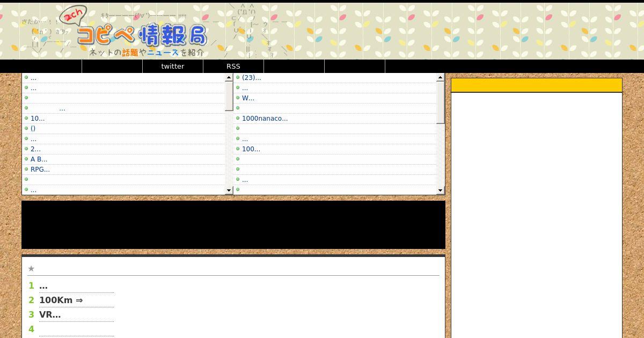
Task: Click green bullet beside "(23)..." entry
Action: tap(238, 77)
